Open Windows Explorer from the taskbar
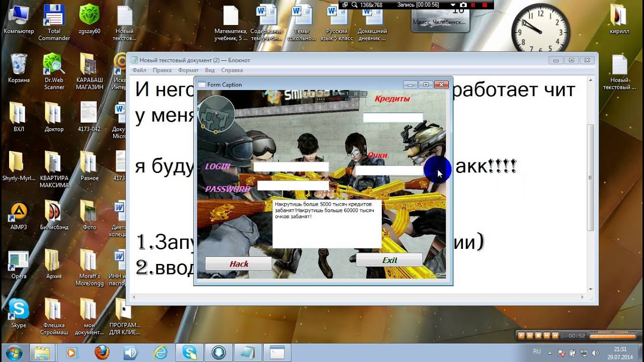 (x=42, y=352)
